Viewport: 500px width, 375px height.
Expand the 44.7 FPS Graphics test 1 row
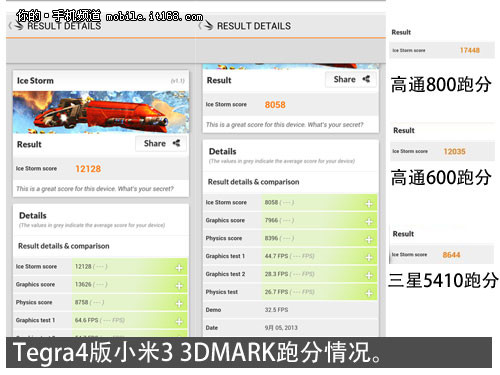coord(369,257)
